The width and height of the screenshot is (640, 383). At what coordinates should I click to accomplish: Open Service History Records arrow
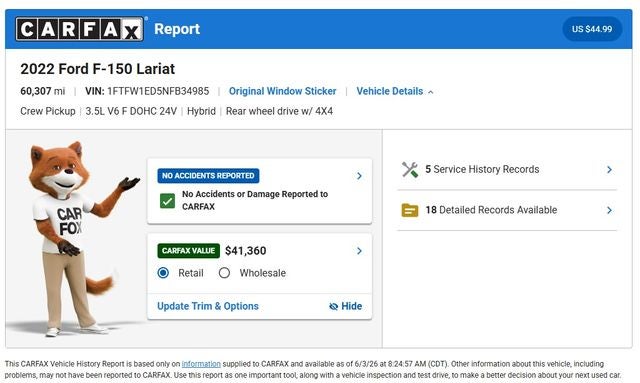[x=609, y=169]
